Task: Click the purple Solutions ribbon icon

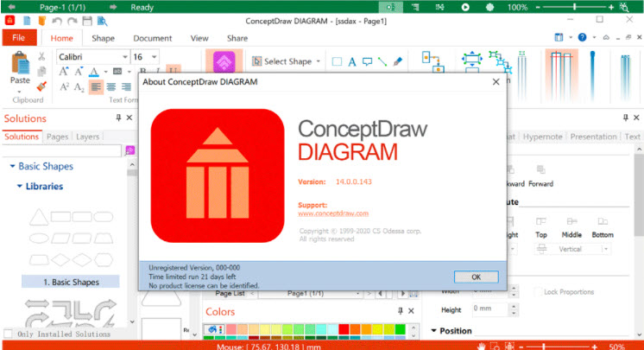Action: (224, 61)
